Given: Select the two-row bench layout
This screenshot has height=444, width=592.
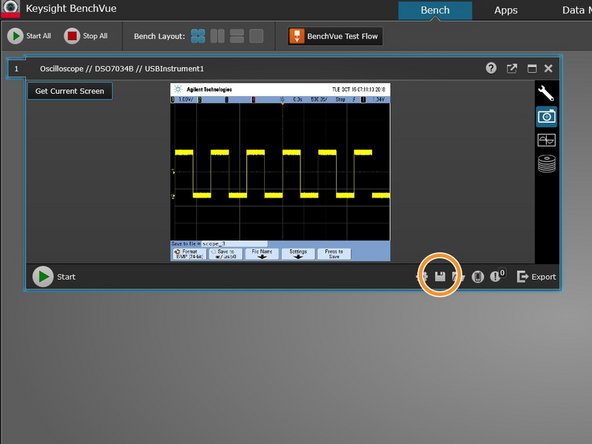Looking at the screenshot, I should tap(237, 36).
